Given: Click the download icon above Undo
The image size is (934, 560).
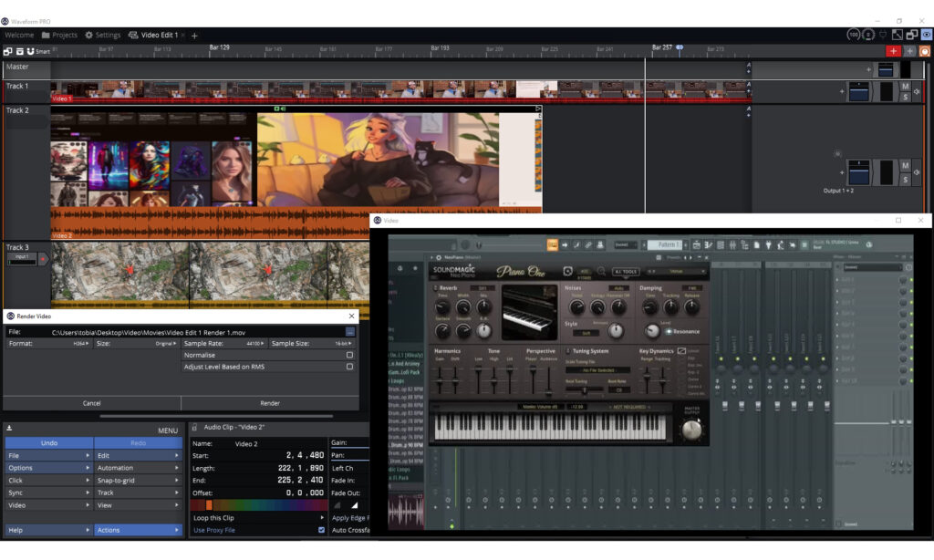Looking at the screenshot, I should 9,429.
